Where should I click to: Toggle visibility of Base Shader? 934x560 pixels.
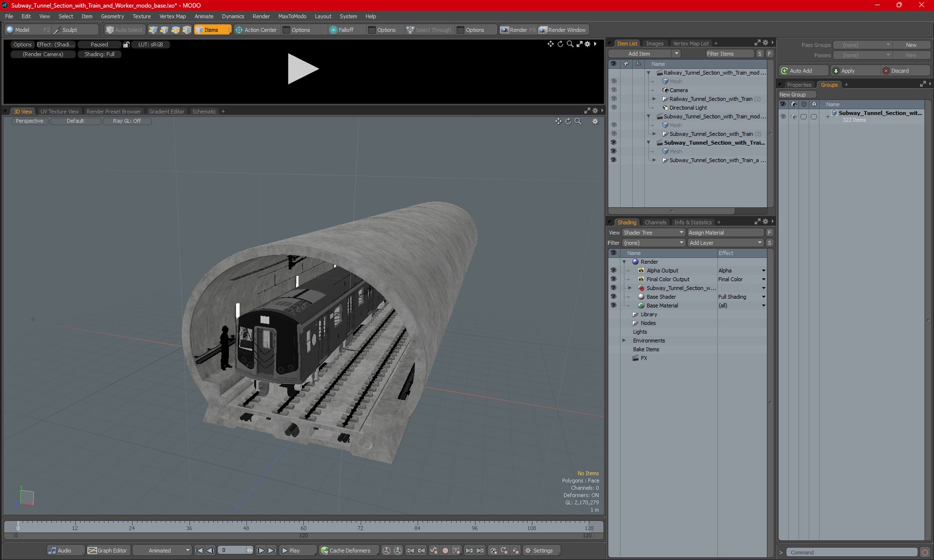(613, 297)
